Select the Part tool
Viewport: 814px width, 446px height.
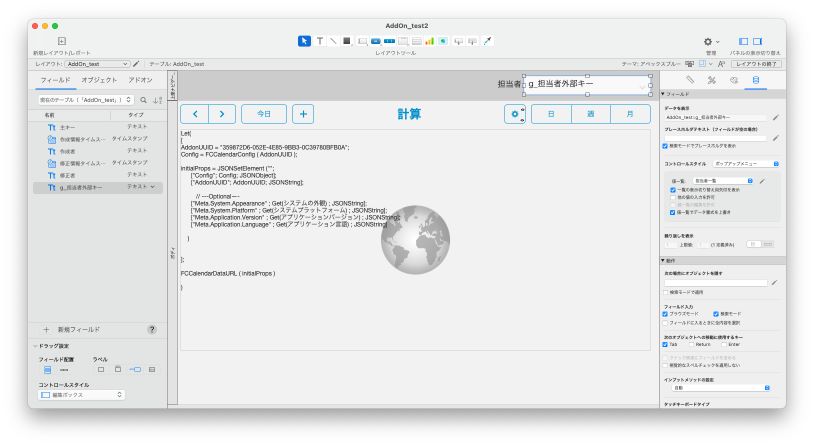pos(472,41)
